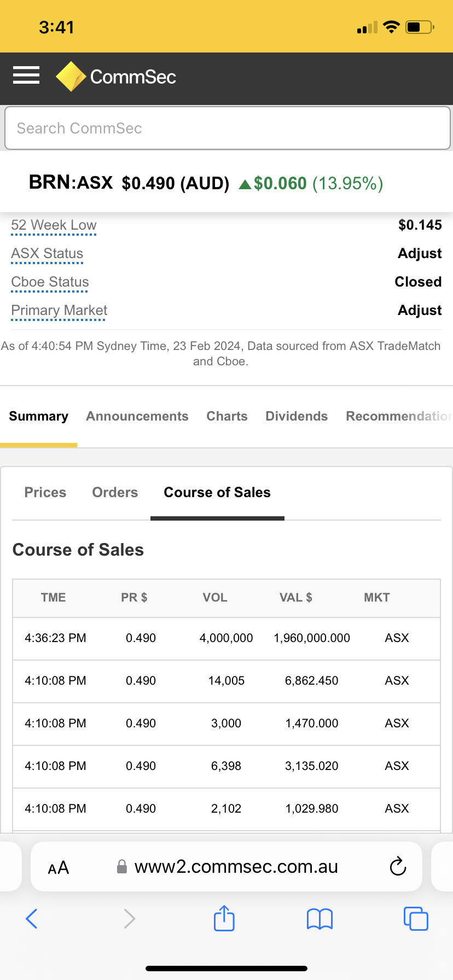Image resolution: width=453 pixels, height=980 pixels.
Task: Reload the page in Safari
Action: [398, 867]
